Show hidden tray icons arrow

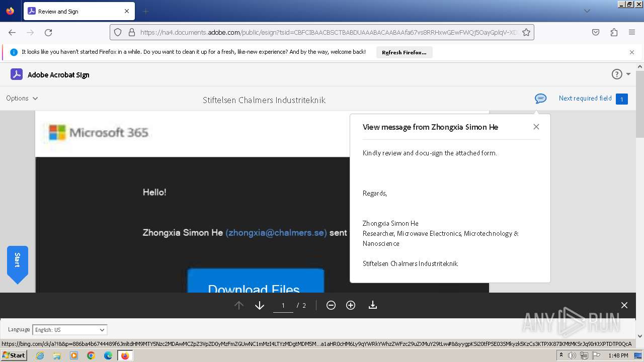pyautogui.click(x=561, y=355)
